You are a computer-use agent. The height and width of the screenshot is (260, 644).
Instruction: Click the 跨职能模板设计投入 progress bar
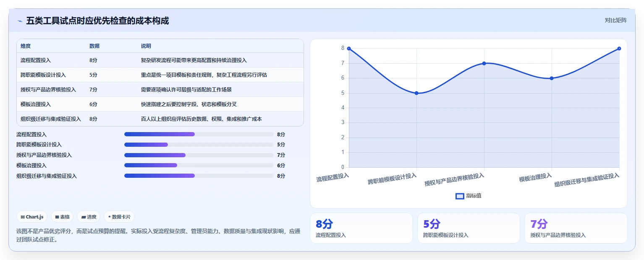click(199, 145)
